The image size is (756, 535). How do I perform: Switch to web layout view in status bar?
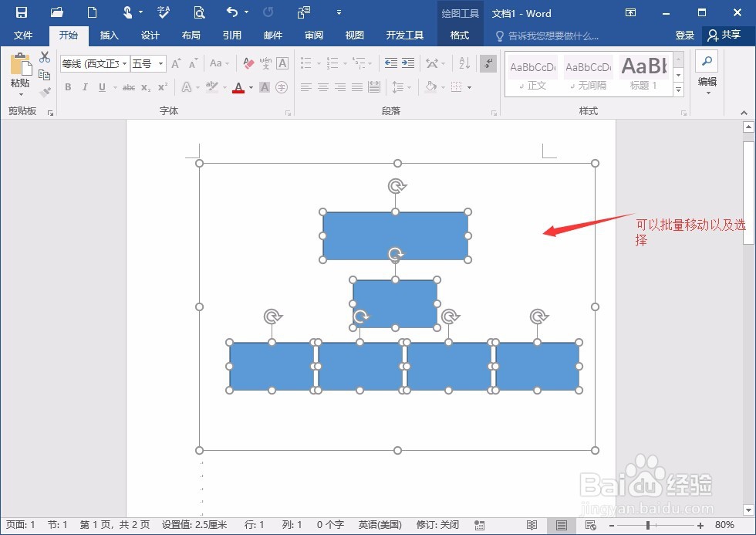[x=591, y=525]
